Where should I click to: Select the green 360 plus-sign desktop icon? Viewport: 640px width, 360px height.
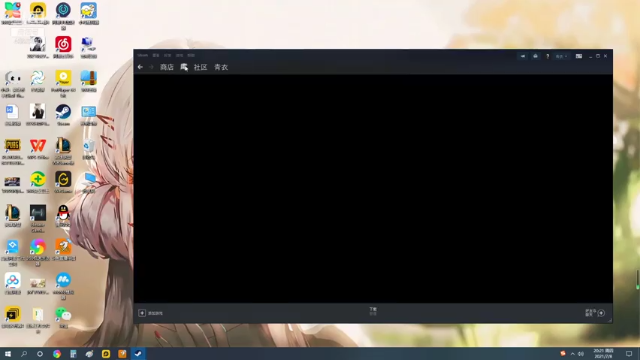[38, 182]
